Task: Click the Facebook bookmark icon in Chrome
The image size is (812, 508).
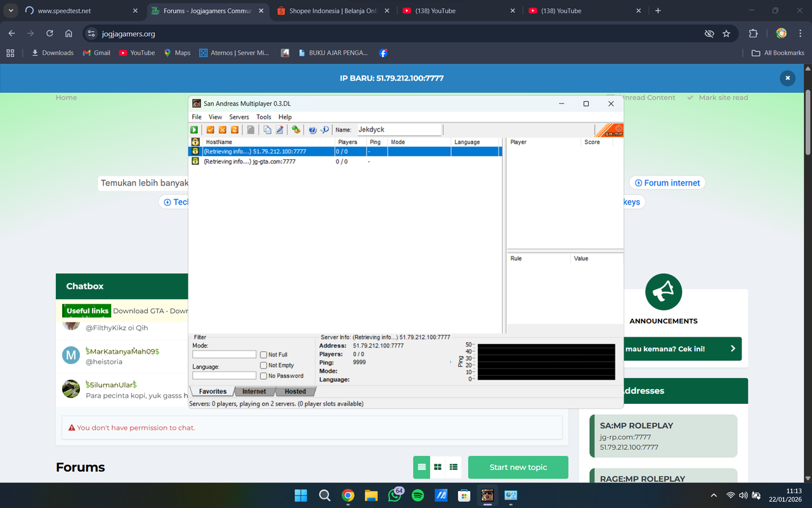Action: [x=383, y=53]
